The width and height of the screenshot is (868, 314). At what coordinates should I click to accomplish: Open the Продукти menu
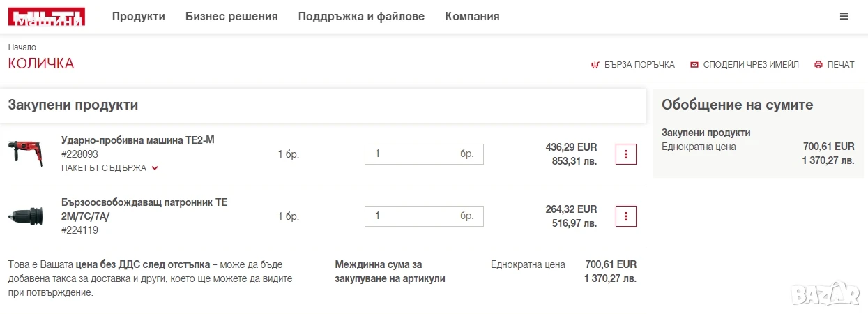coord(139,16)
